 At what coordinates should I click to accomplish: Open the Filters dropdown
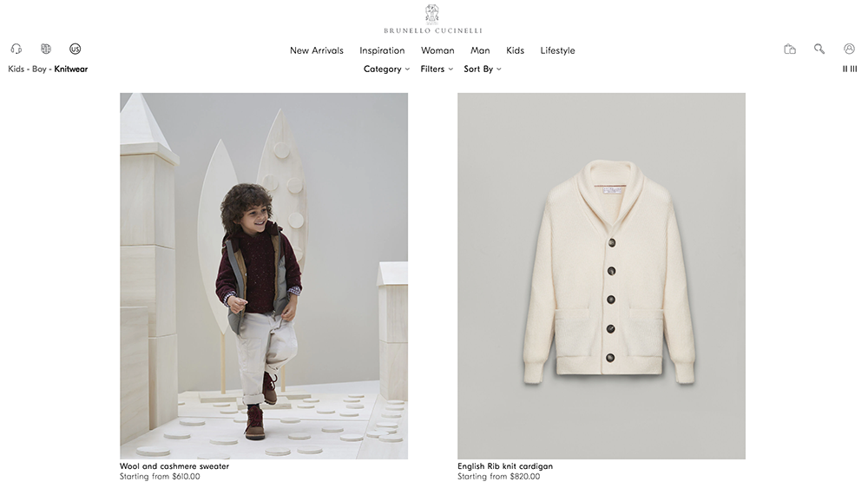437,69
